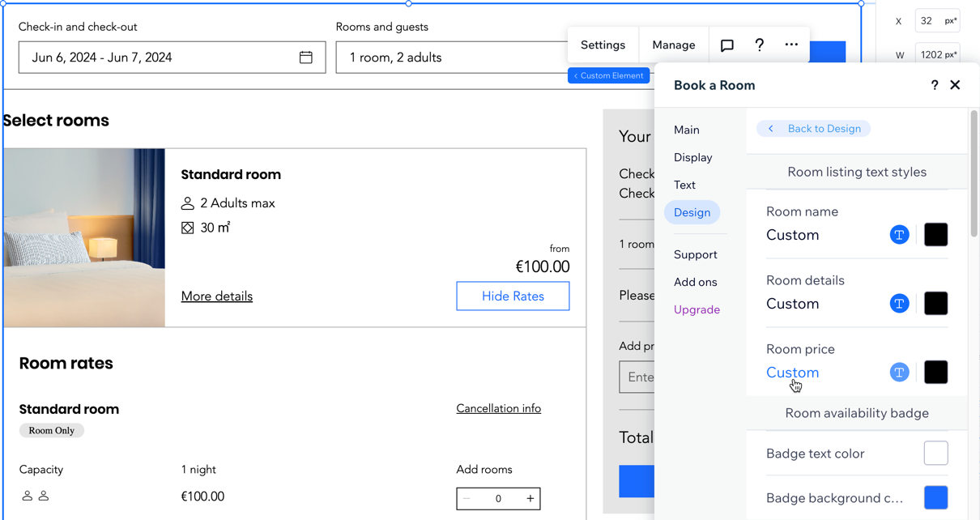
Task: Go Back to Design settings
Action: 814,129
